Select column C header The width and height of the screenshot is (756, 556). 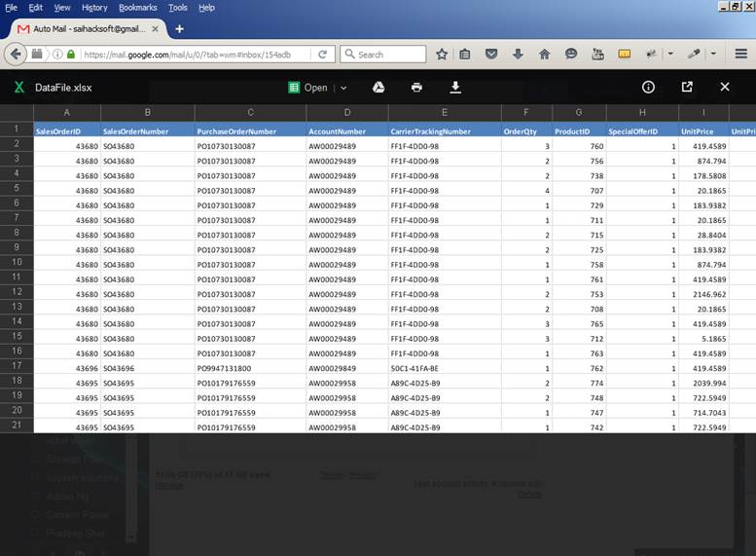(250, 112)
